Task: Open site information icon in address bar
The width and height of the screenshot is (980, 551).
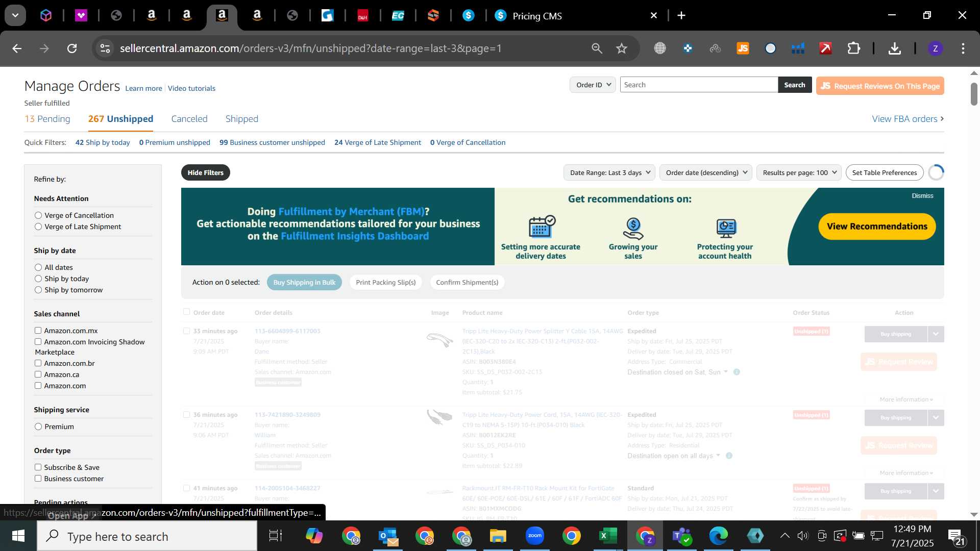Action: (x=105, y=48)
